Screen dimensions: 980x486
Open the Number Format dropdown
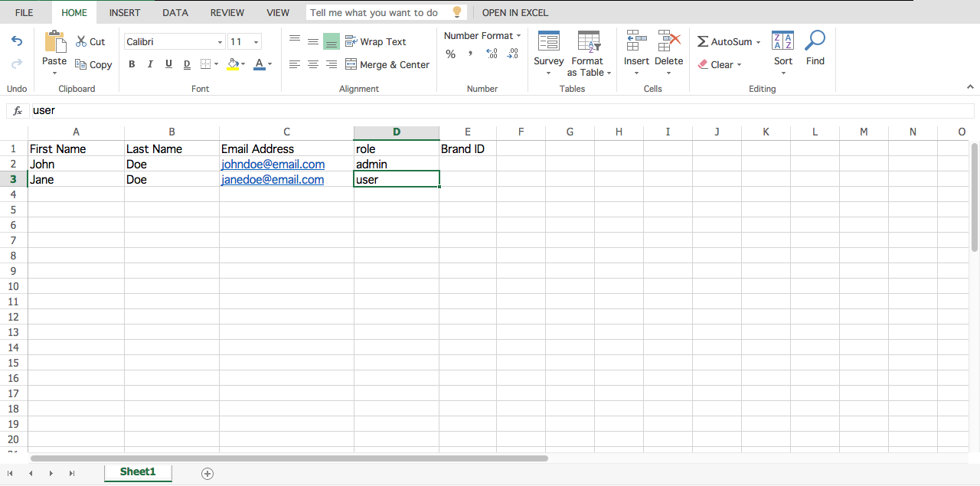point(482,36)
